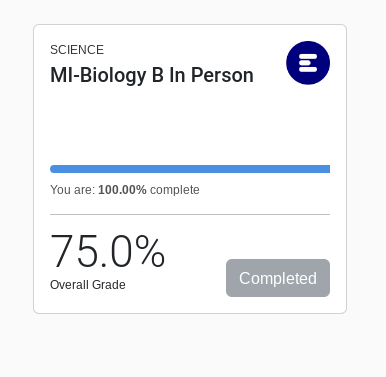The width and height of the screenshot is (386, 377).
Task: Click the gray page background below the card
Action: (x=190, y=345)
